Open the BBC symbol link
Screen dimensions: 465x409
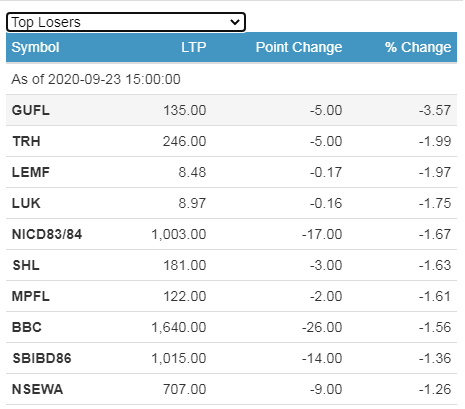27,327
